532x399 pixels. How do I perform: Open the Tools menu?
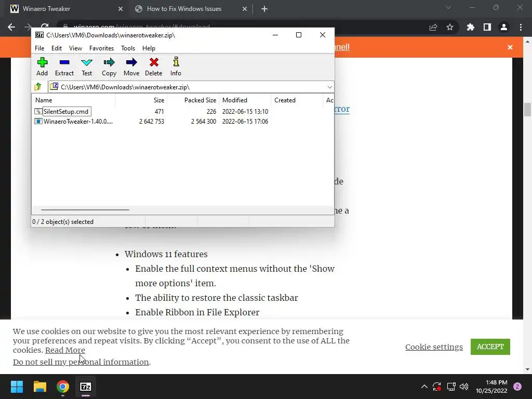coord(128,48)
